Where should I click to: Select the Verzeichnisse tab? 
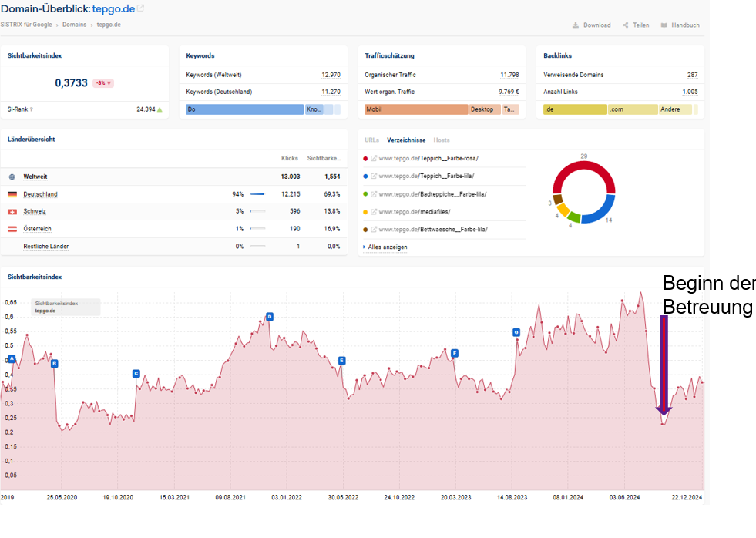tap(406, 140)
